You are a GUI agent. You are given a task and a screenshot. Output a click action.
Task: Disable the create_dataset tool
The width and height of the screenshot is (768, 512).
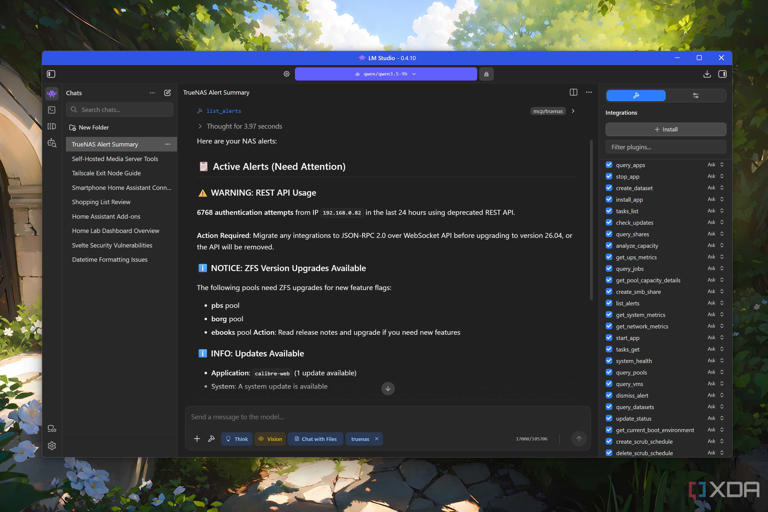point(609,188)
